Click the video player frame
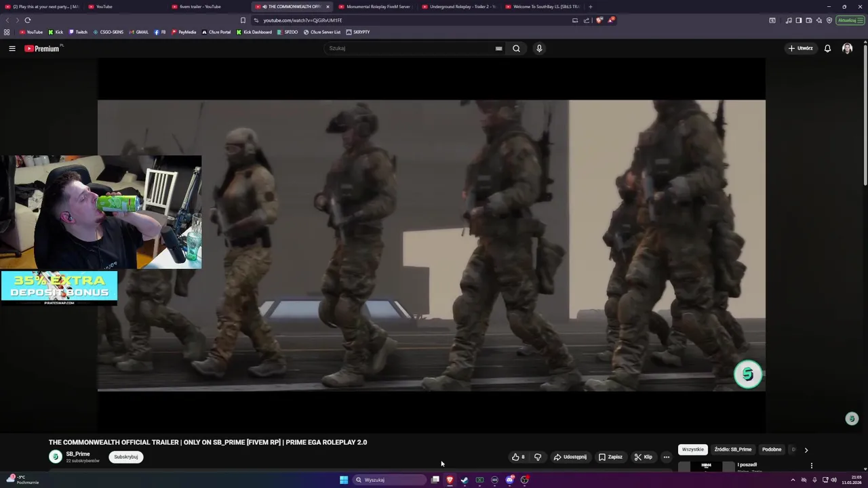This screenshot has width=868, height=488. coord(431,245)
